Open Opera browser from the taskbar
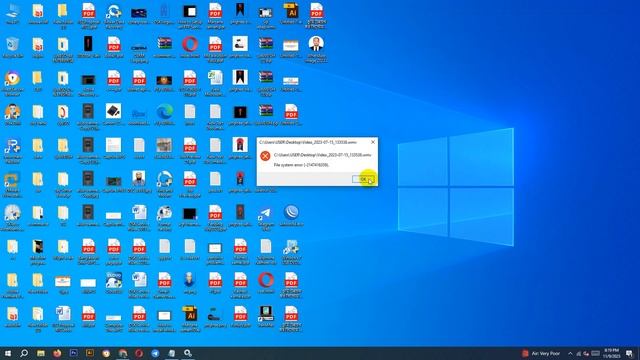The width and height of the screenshot is (640, 360). click(139, 353)
